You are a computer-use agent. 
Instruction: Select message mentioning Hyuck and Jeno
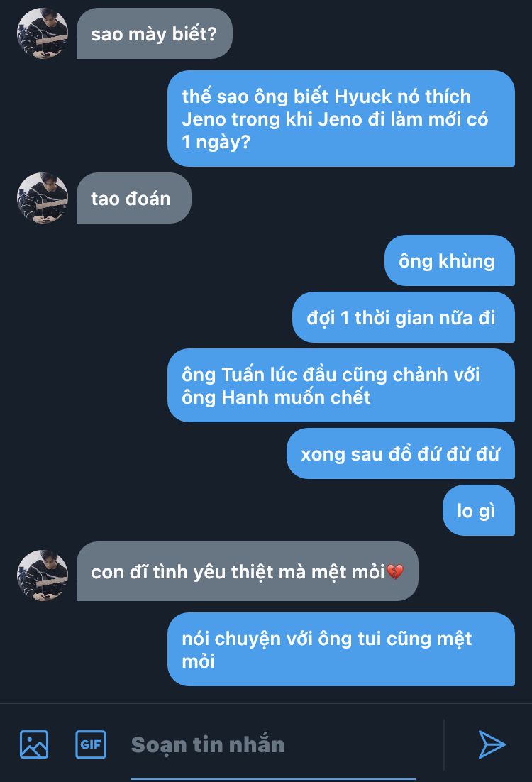[x=341, y=119]
